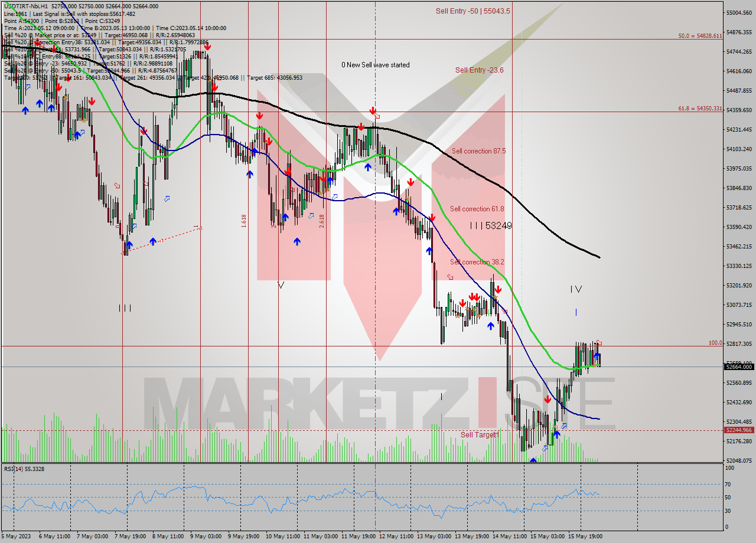Click the '11 May 19:00' time axis label
The width and height of the screenshot is (756, 543).
pyautogui.click(x=359, y=537)
